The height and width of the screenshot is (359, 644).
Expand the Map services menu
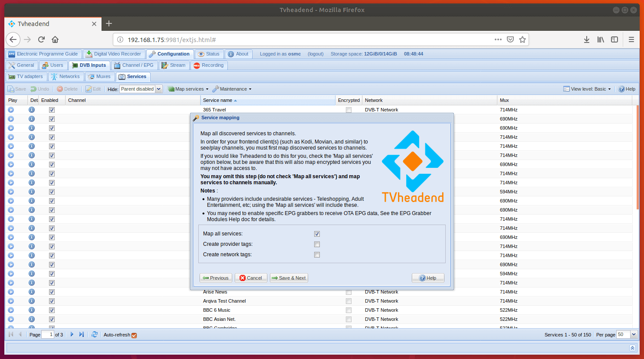click(188, 89)
